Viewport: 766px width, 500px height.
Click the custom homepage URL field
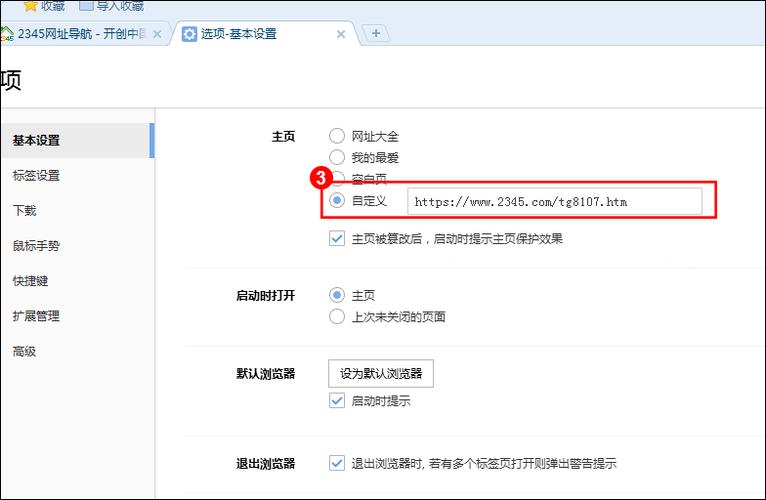click(x=554, y=201)
